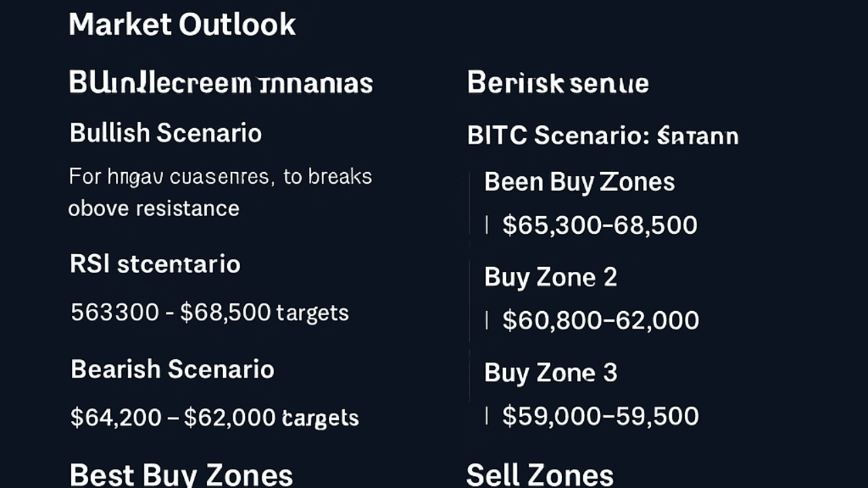Open the Sell Zones section heading
Image resolution: width=868 pixels, height=488 pixels.
click(x=540, y=475)
